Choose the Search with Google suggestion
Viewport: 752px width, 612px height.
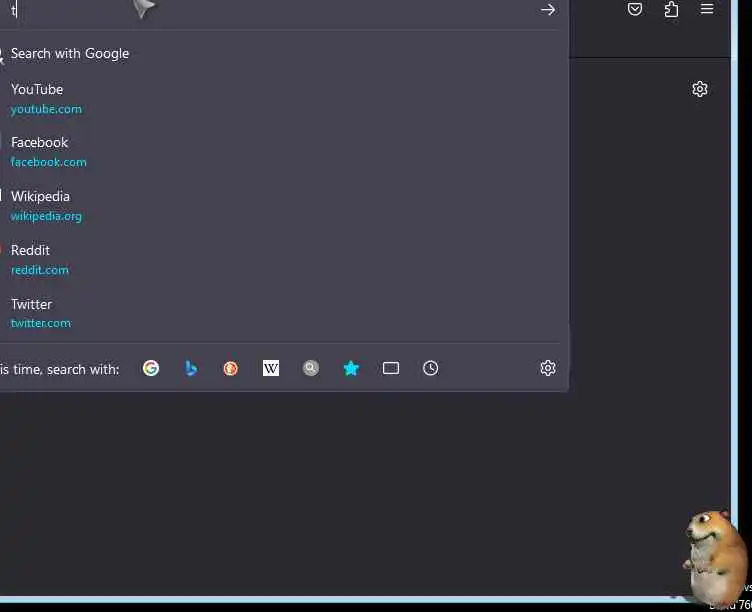coord(280,54)
